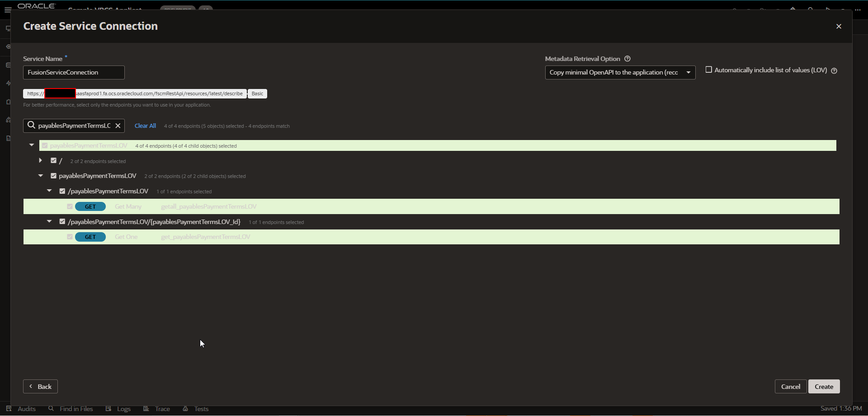Toggle the top-level payablesPaymentTermsLOV checkbox
The height and width of the screenshot is (416, 868).
(45, 145)
